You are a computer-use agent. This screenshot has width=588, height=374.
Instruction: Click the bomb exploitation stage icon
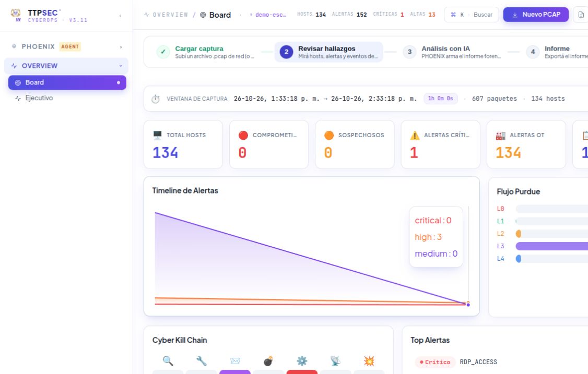(268, 361)
